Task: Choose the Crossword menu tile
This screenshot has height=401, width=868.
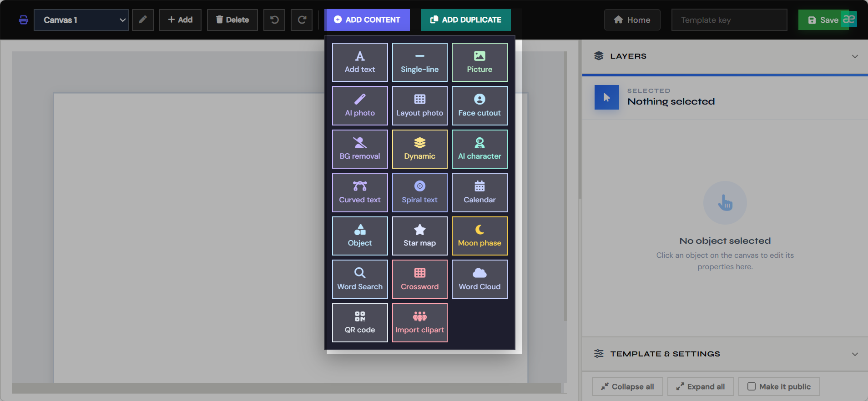Action: click(419, 279)
